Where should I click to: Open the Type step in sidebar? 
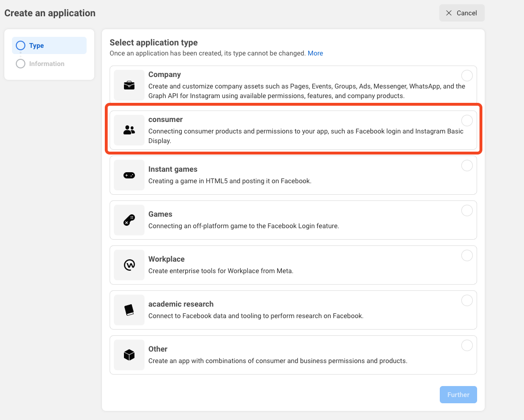[x=36, y=45]
